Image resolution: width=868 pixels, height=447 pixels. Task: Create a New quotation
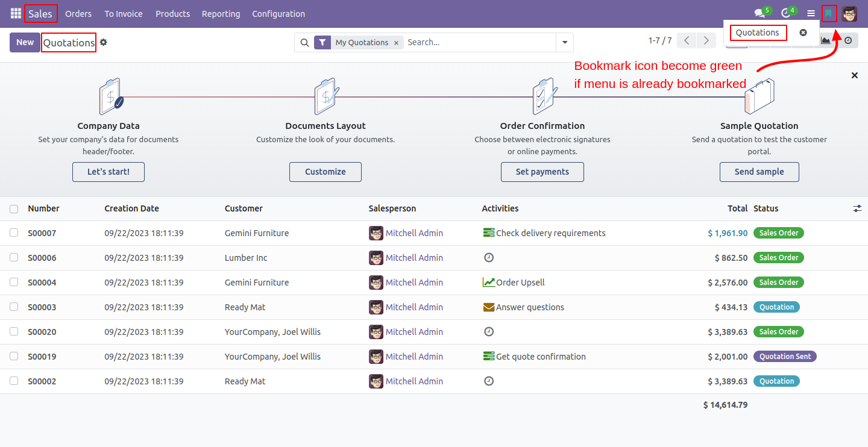pos(25,42)
